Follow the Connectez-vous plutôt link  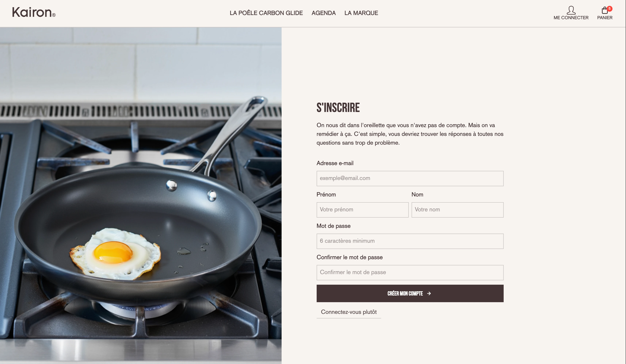[349, 312]
